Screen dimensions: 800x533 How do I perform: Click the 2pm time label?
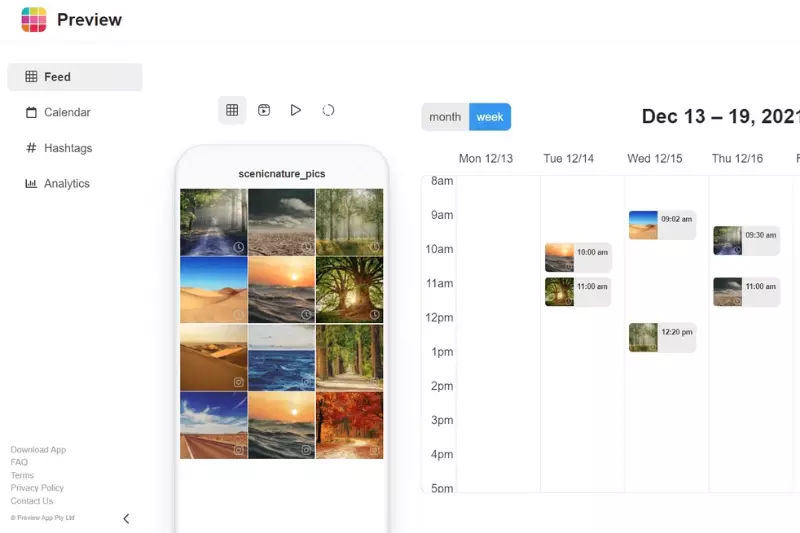click(x=442, y=386)
